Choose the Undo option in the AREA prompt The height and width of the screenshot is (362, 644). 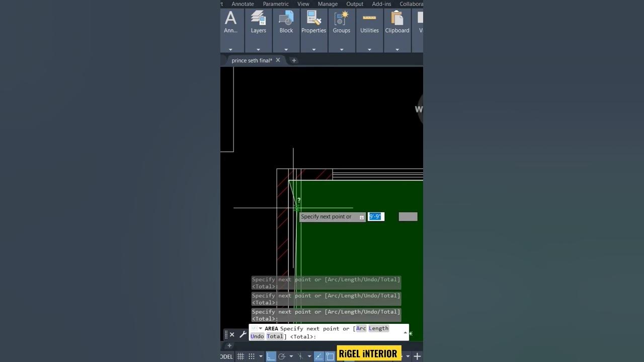click(x=257, y=336)
